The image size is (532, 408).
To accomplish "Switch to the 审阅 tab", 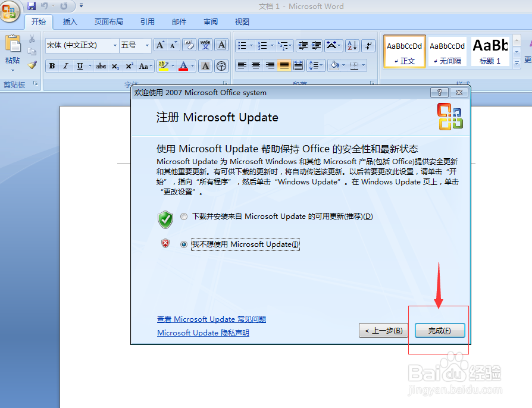I will click(x=211, y=21).
